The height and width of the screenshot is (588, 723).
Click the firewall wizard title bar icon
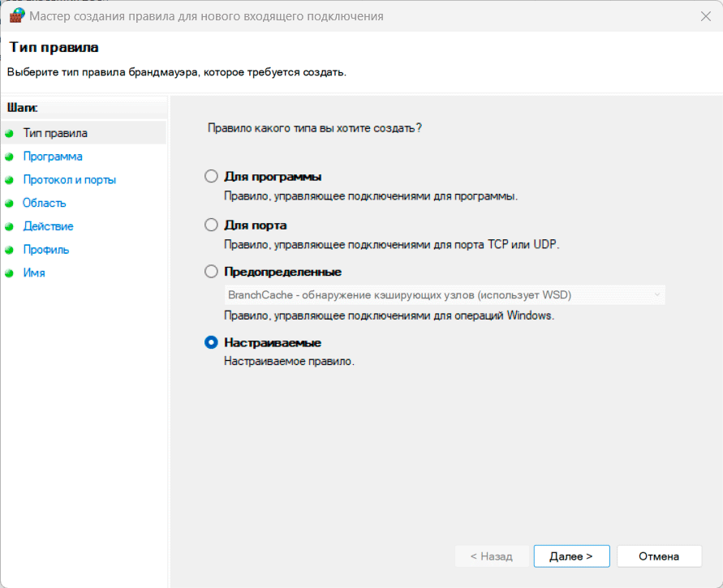[17, 15]
